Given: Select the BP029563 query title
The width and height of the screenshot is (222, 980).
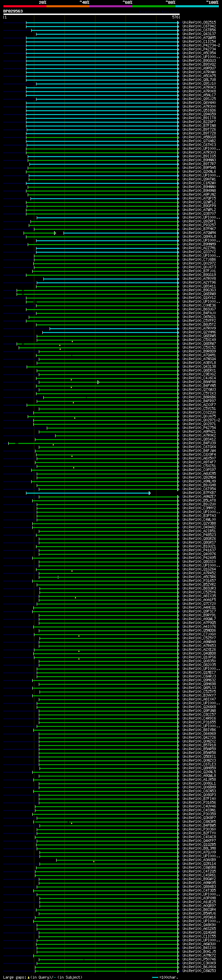Looking at the screenshot, I should coord(13,11).
